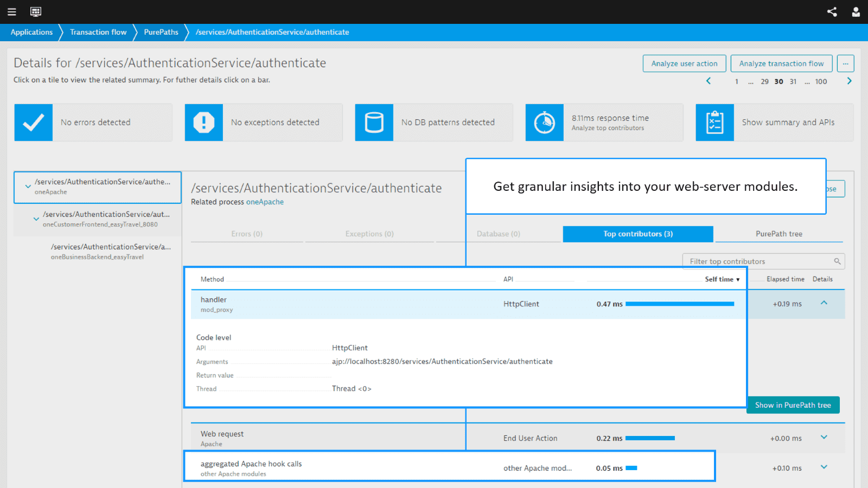The width and height of the screenshot is (868, 488).
Task: Click the handler self time bar
Action: point(680,304)
